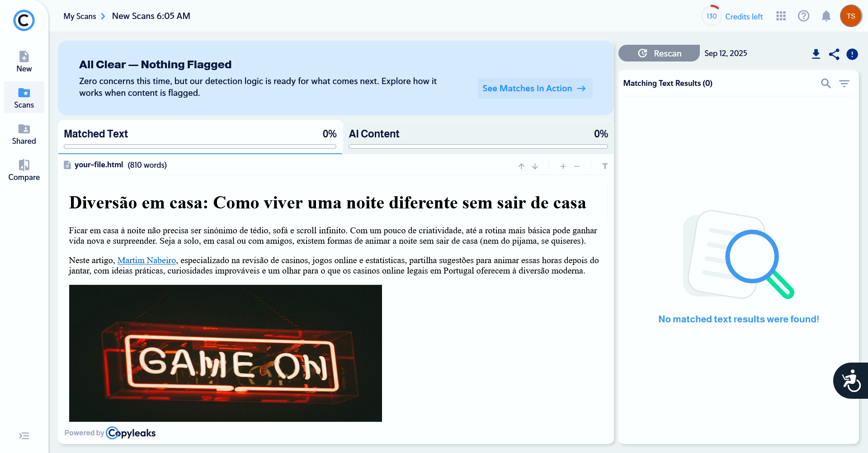The height and width of the screenshot is (453, 868).
Task: Open the New scan sidebar item
Action: click(x=24, y=61)
